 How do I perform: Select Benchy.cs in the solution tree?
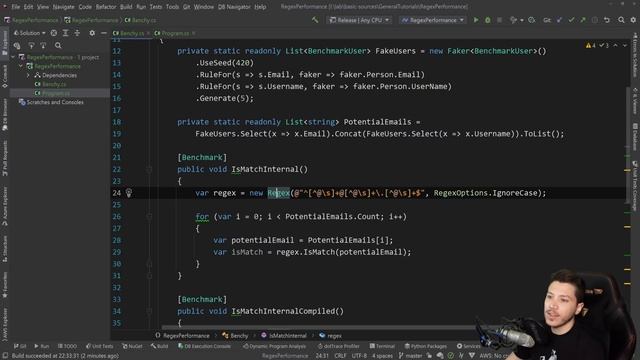(x=54, y=84)
